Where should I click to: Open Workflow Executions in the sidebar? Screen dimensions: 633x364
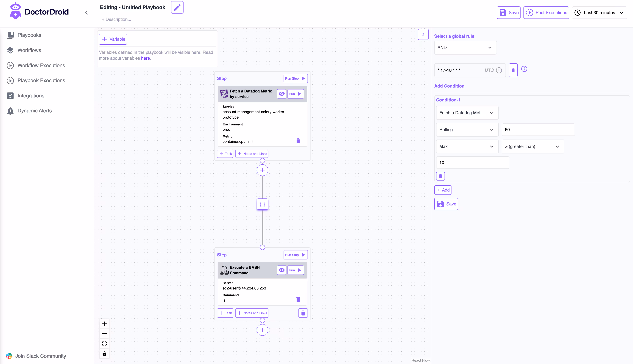(36, 66)
